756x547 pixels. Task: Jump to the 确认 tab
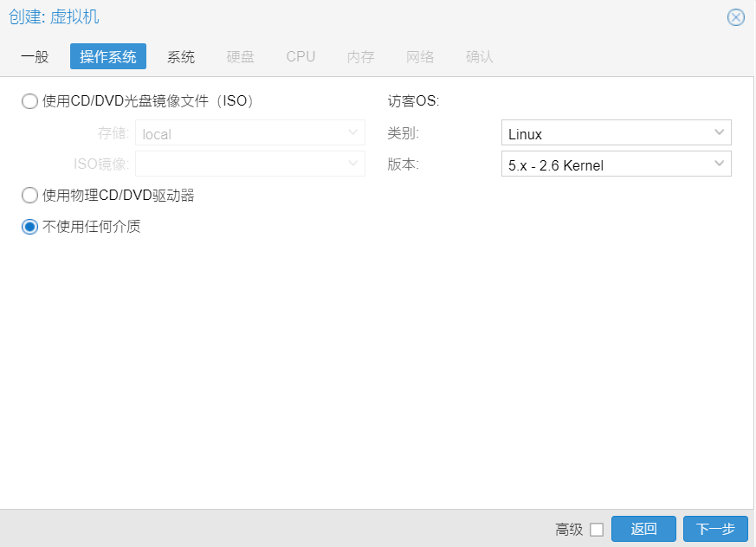click(479, 57)
